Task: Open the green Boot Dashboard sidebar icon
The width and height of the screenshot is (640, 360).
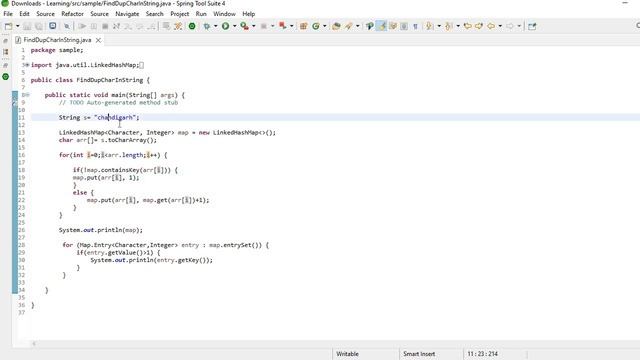Action: coord(5,76)
